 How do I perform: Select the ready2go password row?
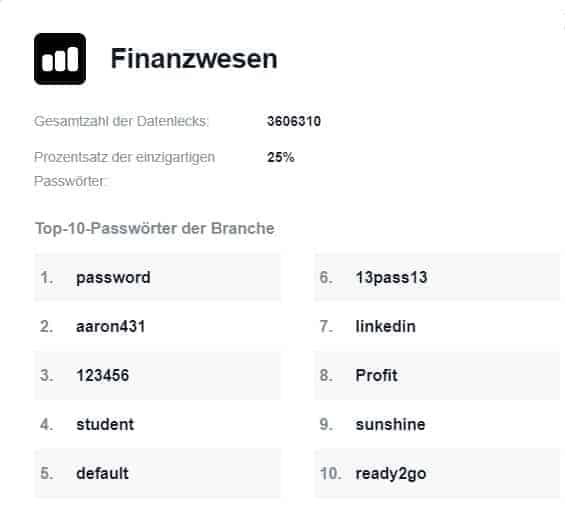437,474
